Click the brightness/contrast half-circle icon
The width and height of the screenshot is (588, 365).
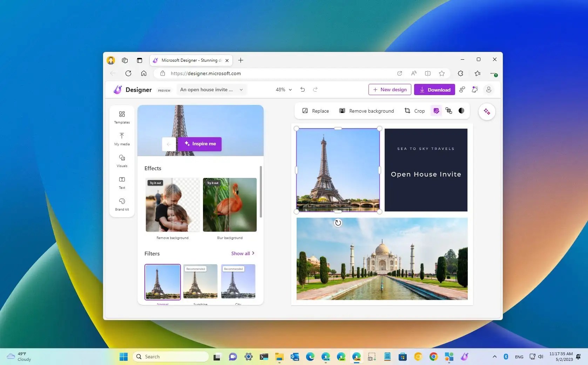pos(461,111)
